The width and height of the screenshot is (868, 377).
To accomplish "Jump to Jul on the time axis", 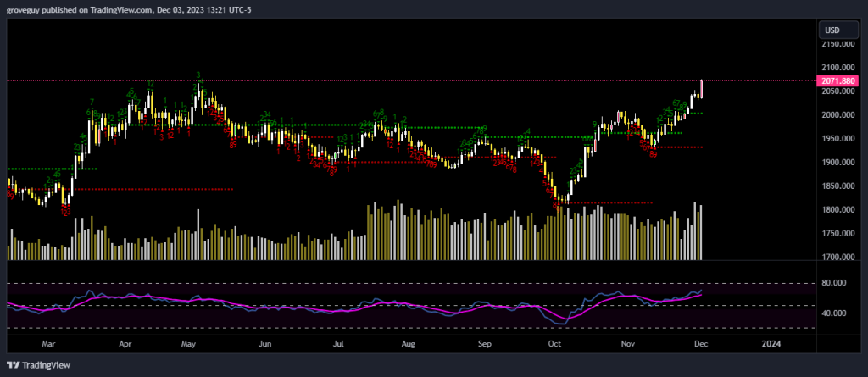I will 338,344.
